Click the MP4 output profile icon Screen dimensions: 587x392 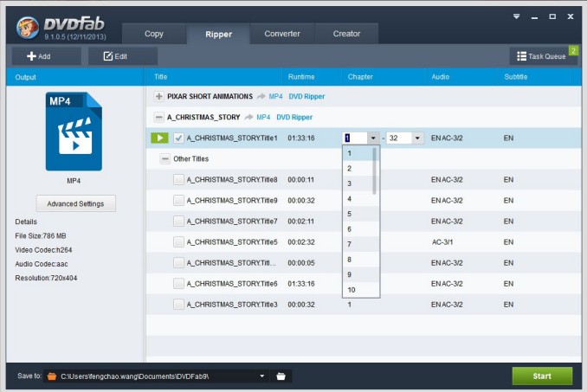(74, 132)
